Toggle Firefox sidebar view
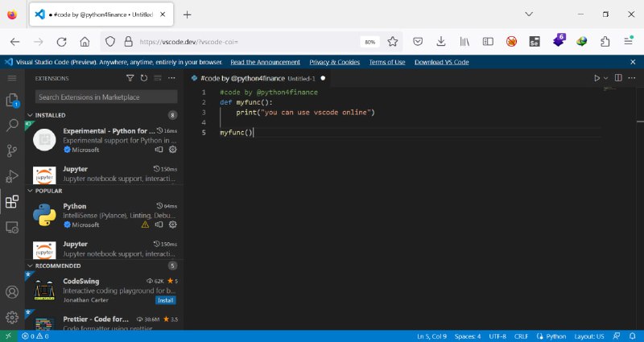This screenshot has width=644, height=342. (x=488, y=42)
